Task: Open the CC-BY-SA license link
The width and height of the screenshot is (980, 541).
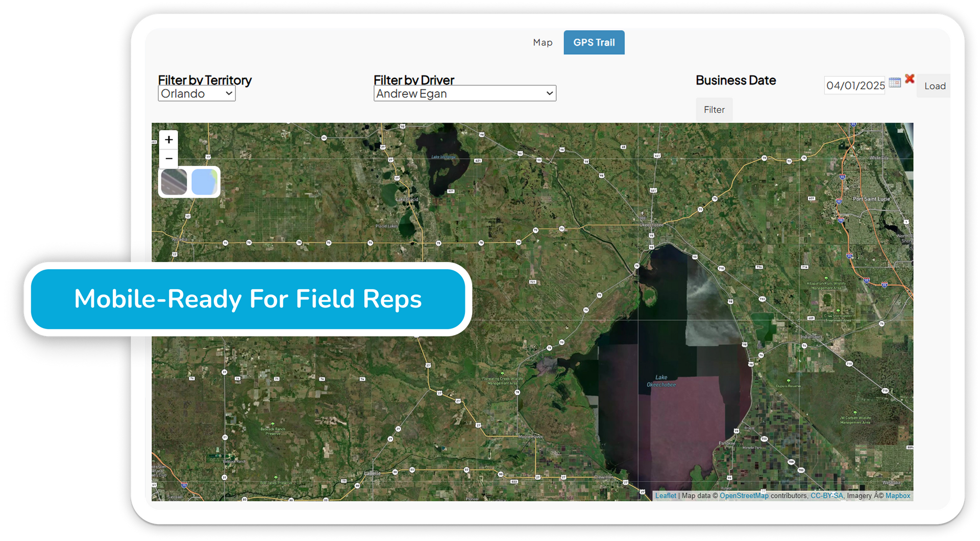Action: pyautogui.click(x=826, y=496)
